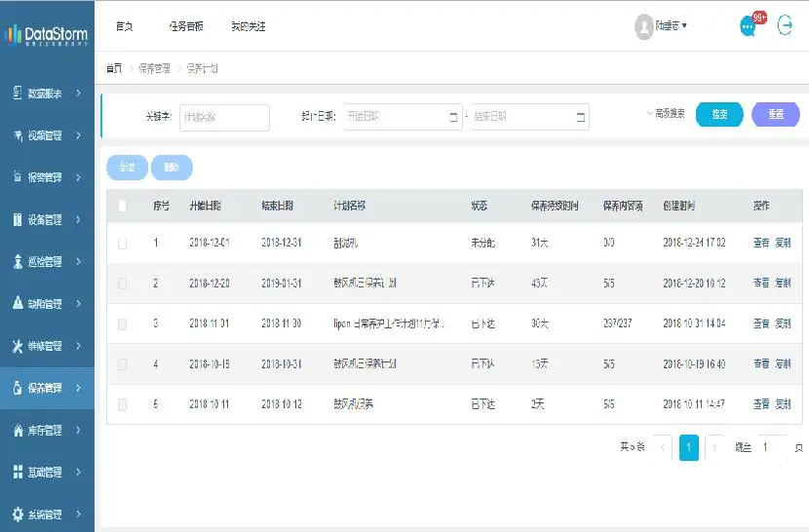Viewport: 809px width, 532px height.
Task: Open the message notifications icon with 99+ badge
Action: pyautogui.click(x=748, y=26)
